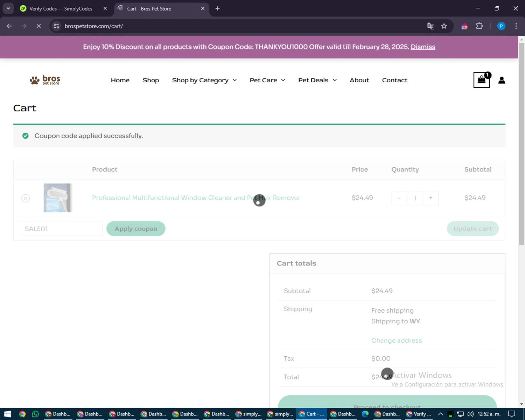Open the Chrome profile avatar
The width and height of the screenshot is (525, 420).
coord(501,26)
